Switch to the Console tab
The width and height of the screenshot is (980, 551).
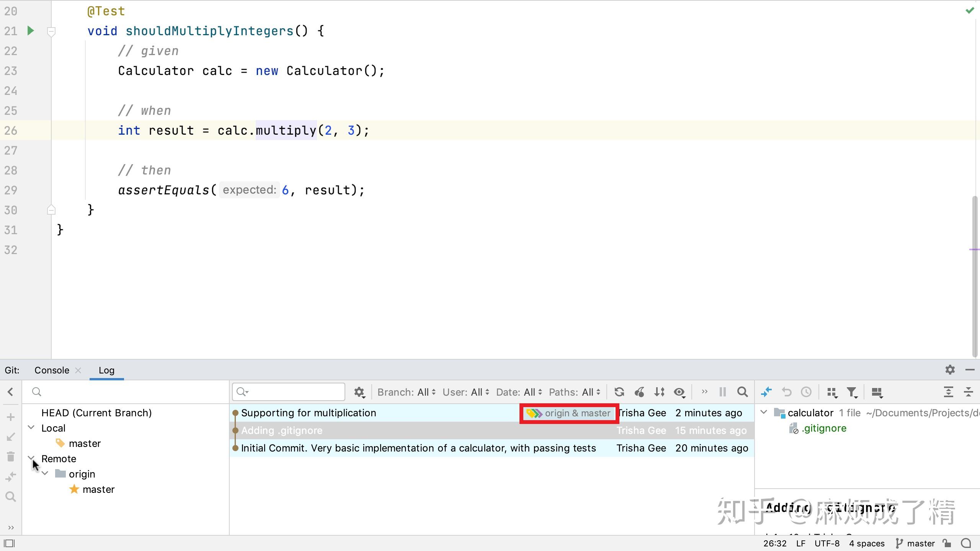pos(51,370)
